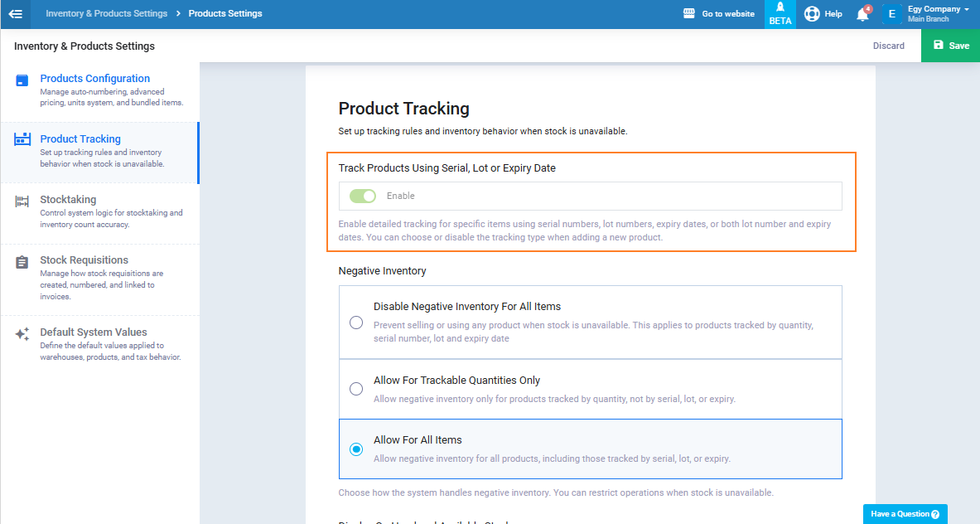Click the Products Configuration box icon

22,80
